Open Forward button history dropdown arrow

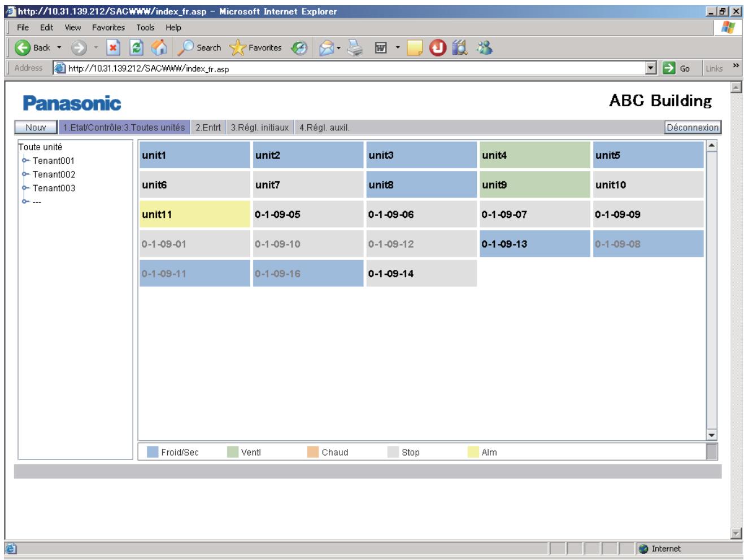[x=95, y=48]
